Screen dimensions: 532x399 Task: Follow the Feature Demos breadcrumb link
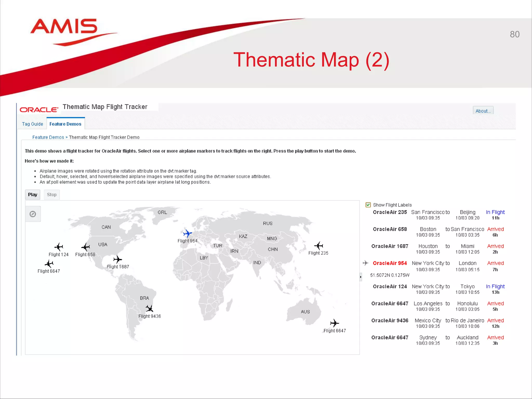coord(48,137)
